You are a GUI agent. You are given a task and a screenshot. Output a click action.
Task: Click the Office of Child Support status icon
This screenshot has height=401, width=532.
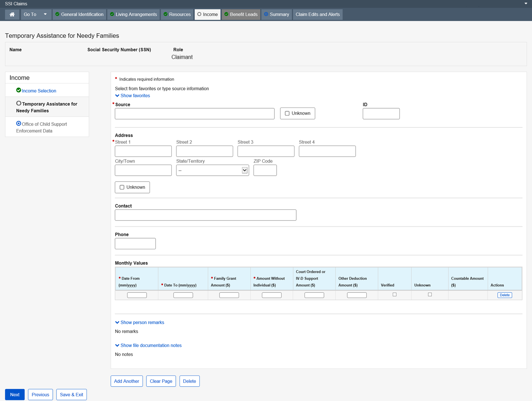pos(18,124)
